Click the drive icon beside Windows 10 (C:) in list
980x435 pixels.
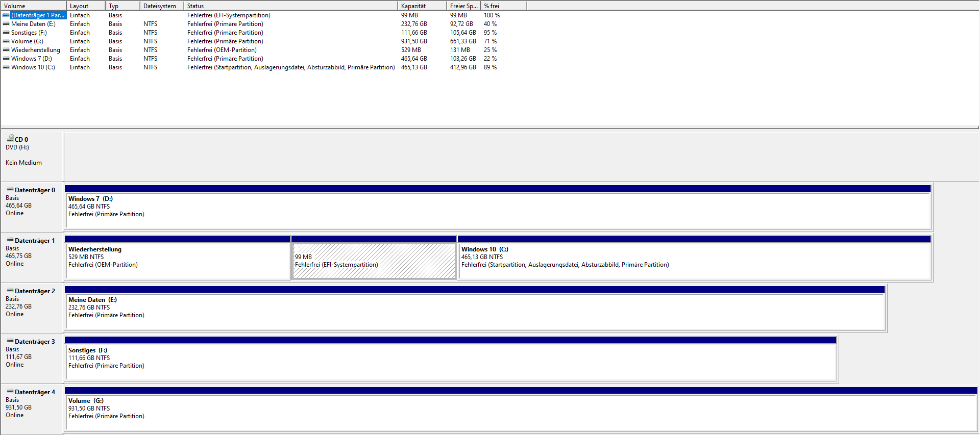pos(6,67)
